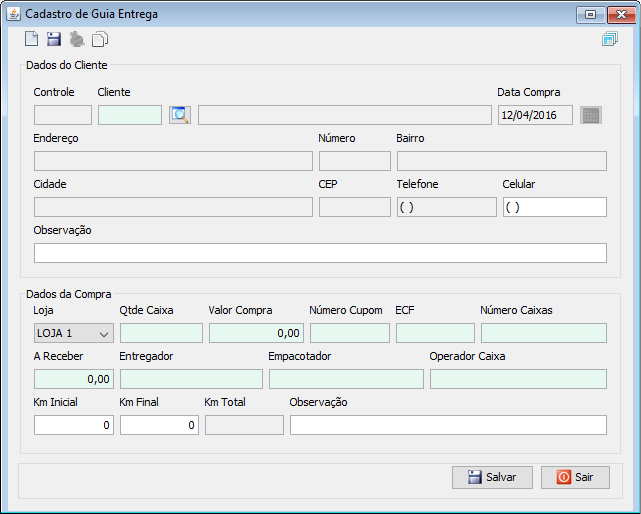Click the Cidade field
Screen dimensions: 641x514
click(173, 207)
